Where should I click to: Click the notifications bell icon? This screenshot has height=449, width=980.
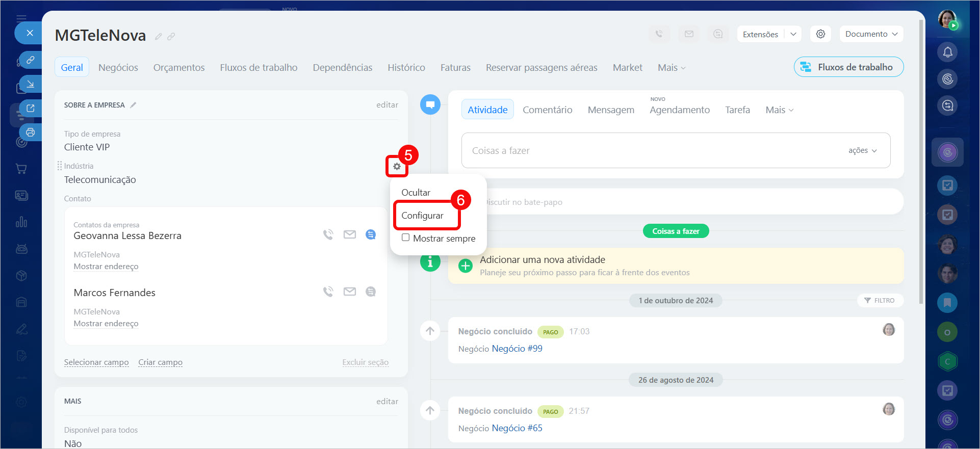point(947,52)
